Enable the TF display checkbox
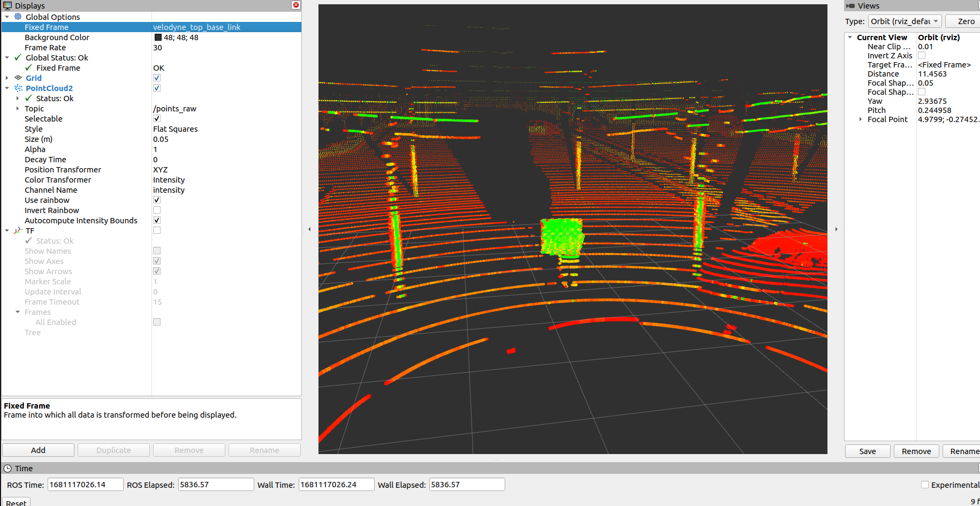This screenshot has width=980, height=506. (157, 230)
